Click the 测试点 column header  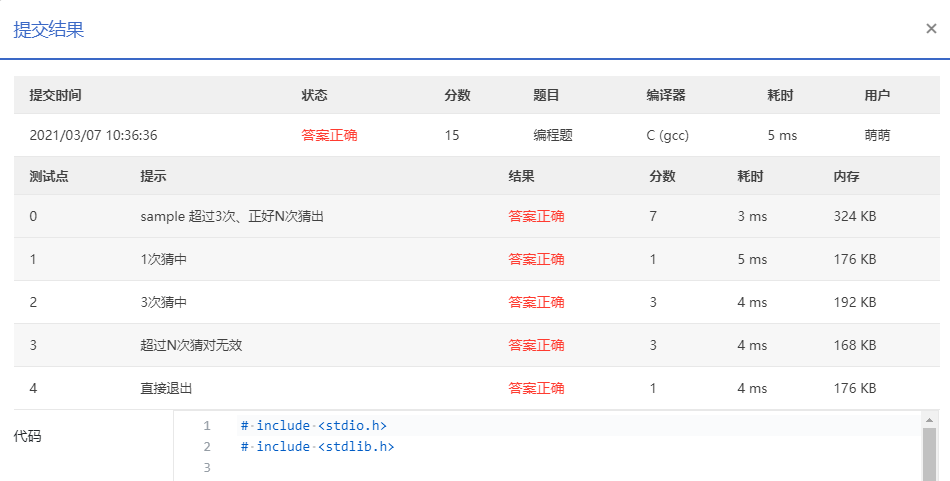[49, 176]
